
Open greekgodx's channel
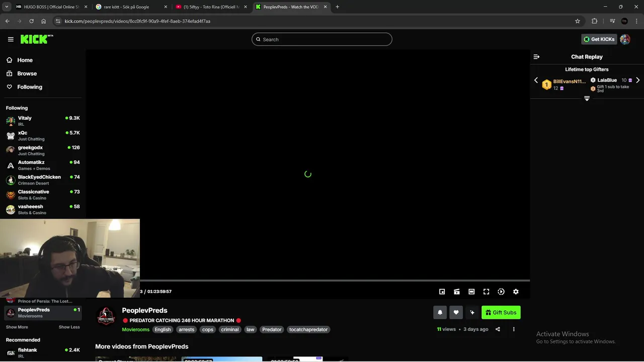point(43,150)
